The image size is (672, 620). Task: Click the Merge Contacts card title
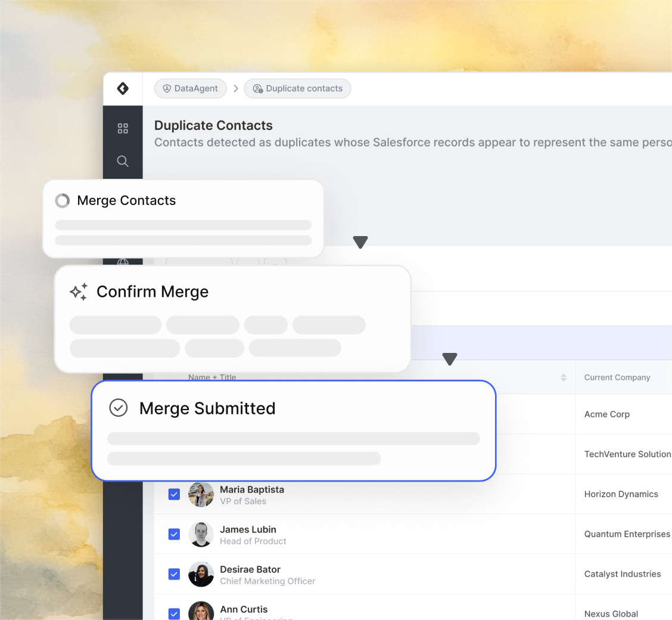pos(126,200)
